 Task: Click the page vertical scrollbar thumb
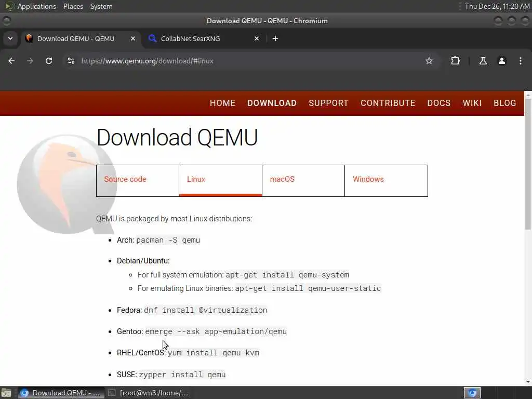pos(528,165)
